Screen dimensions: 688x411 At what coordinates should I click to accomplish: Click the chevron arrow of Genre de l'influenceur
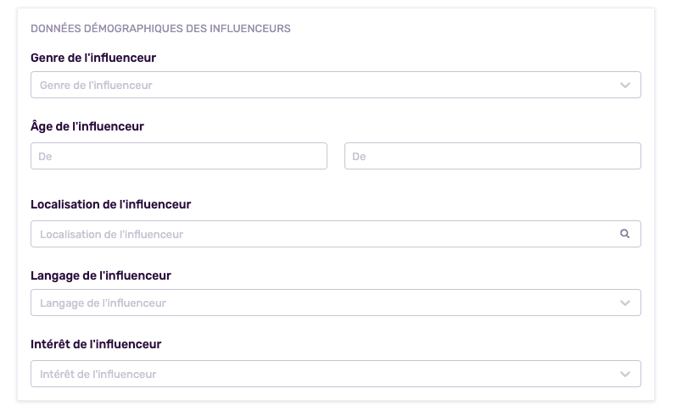coord(625,85)
